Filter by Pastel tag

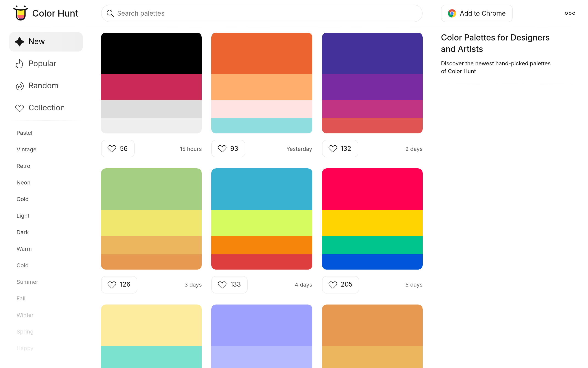tap(24, 133)
